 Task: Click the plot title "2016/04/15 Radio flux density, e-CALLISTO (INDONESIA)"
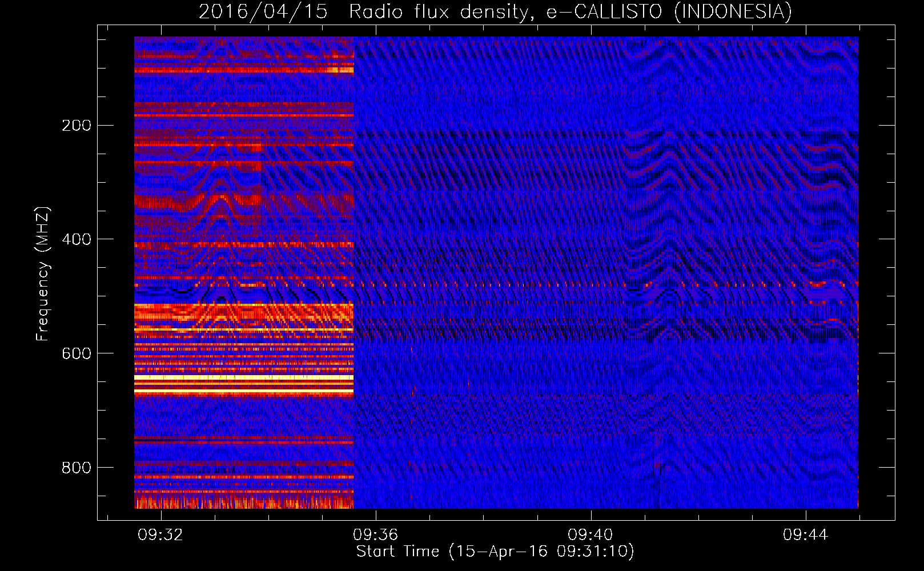(x=495, y=12)
